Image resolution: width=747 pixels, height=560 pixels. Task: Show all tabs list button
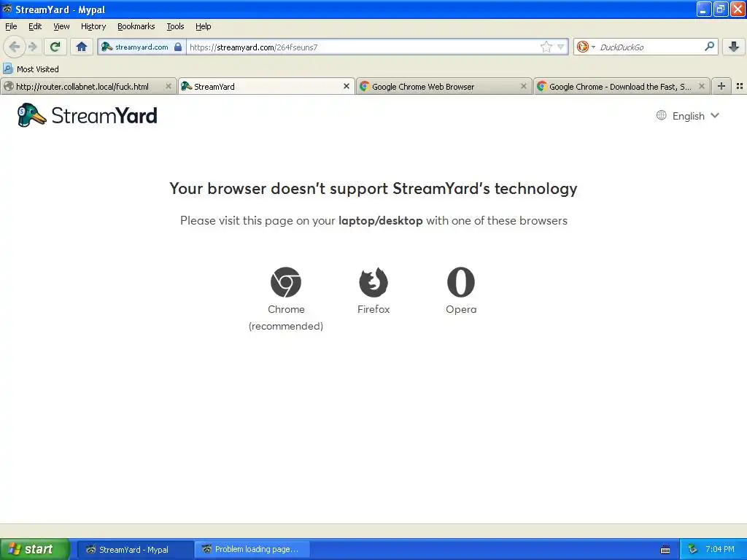(740, 86)
